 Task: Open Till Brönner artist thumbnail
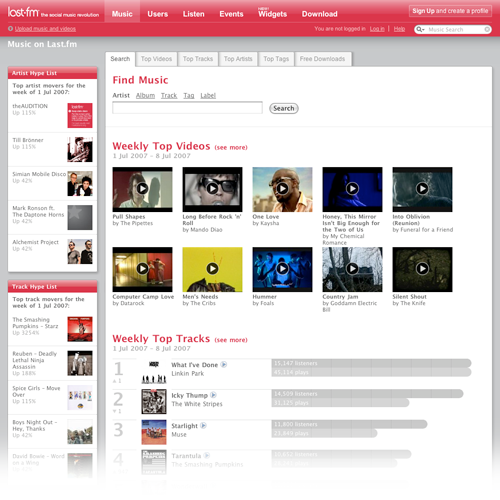tap(80, 150)
